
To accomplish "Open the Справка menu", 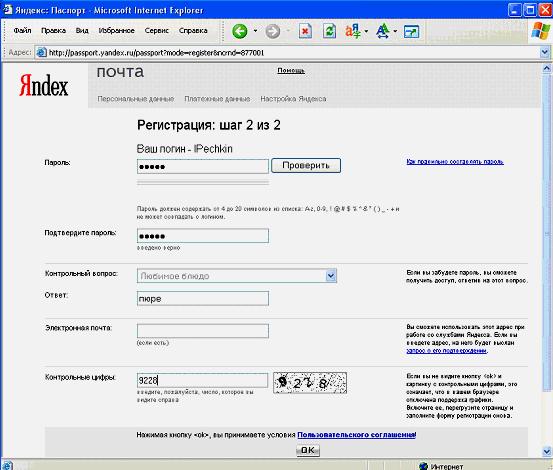I will [x=193, y=31].
